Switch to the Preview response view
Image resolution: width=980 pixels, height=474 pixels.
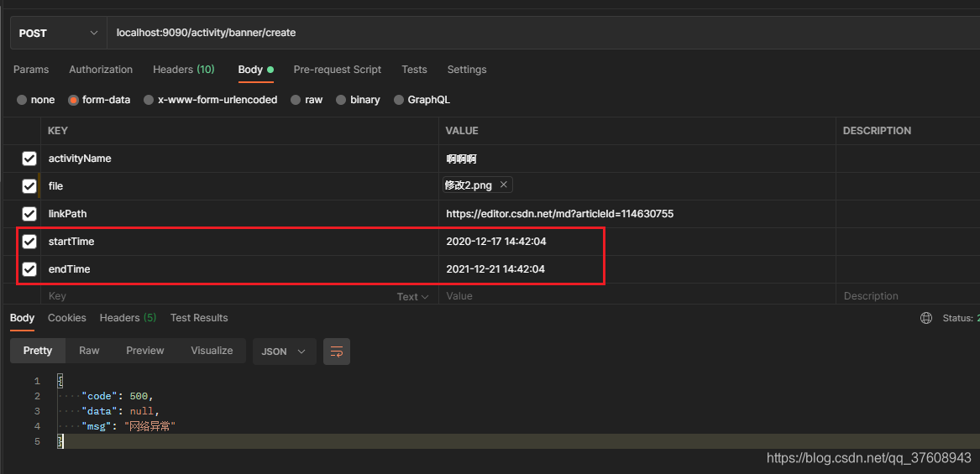145,351
